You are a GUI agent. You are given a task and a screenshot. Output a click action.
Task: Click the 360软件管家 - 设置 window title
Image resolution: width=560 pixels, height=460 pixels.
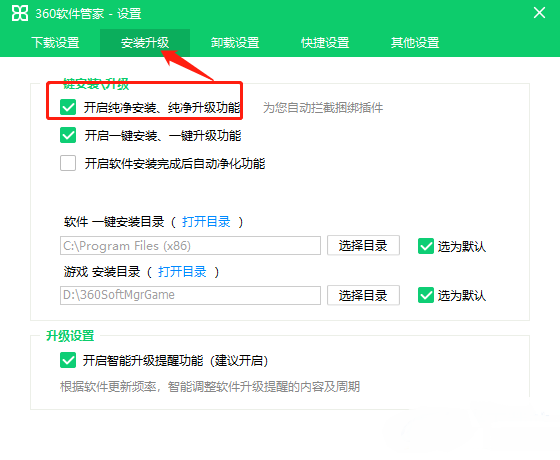click(x=88, y=14)
